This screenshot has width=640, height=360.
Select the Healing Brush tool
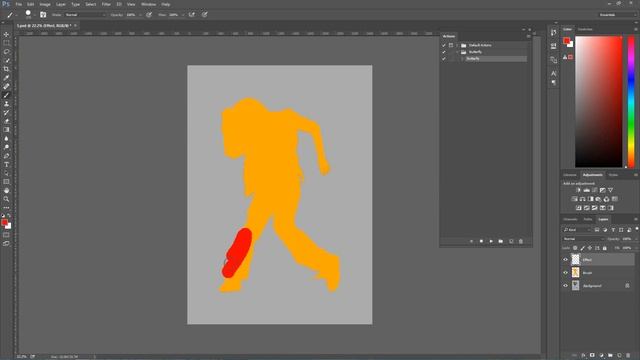[6, 86]
